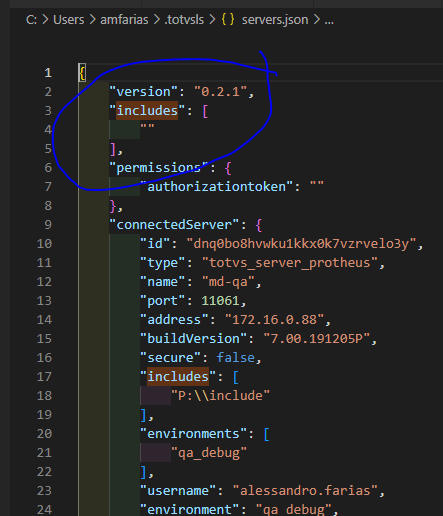Click the port number 11061
Image resolution: width=443 pixels, height=516 pixels.
pyautogui.click(x=220, y=301)
